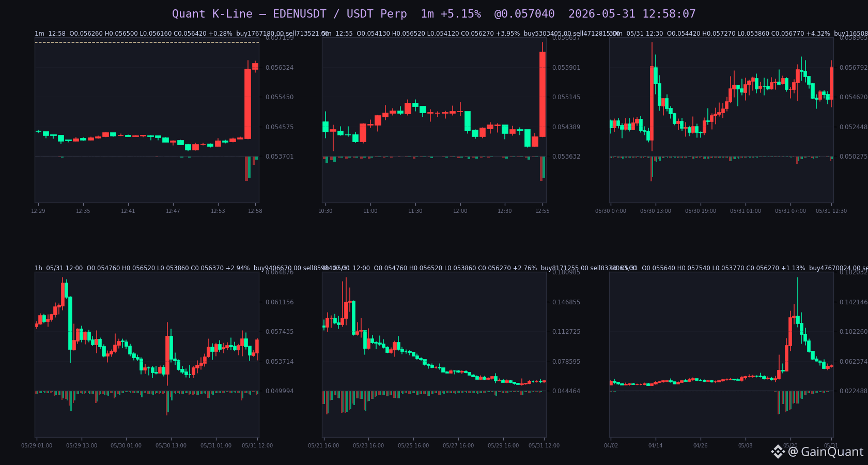
Task: Click the "+5.15%" change in the title
Action: click(461, 14)
